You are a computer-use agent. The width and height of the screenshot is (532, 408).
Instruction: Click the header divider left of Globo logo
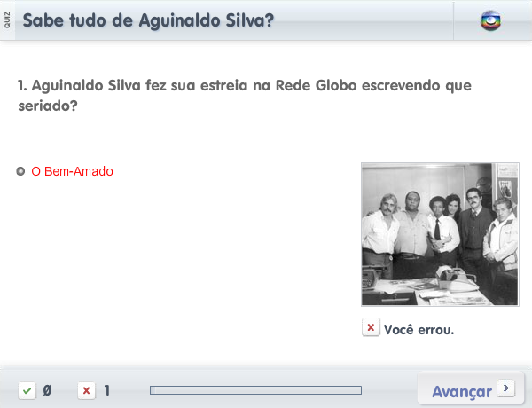[453, 20]
